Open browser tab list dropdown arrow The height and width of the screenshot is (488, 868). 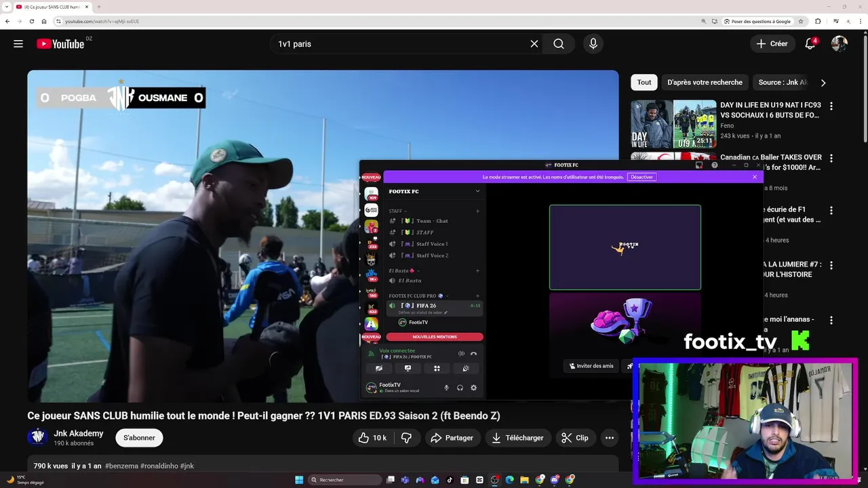[x=6, y=7]
